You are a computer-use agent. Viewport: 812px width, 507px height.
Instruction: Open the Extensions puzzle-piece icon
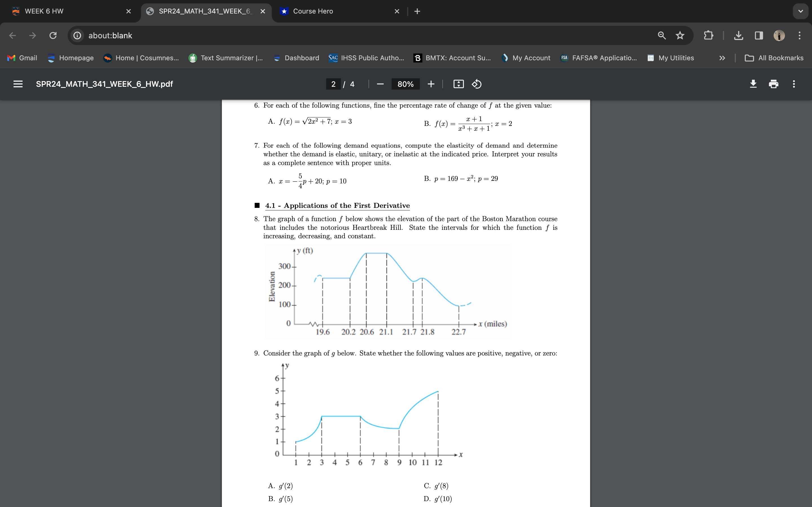pyautogui.click(x=709, y=35)
